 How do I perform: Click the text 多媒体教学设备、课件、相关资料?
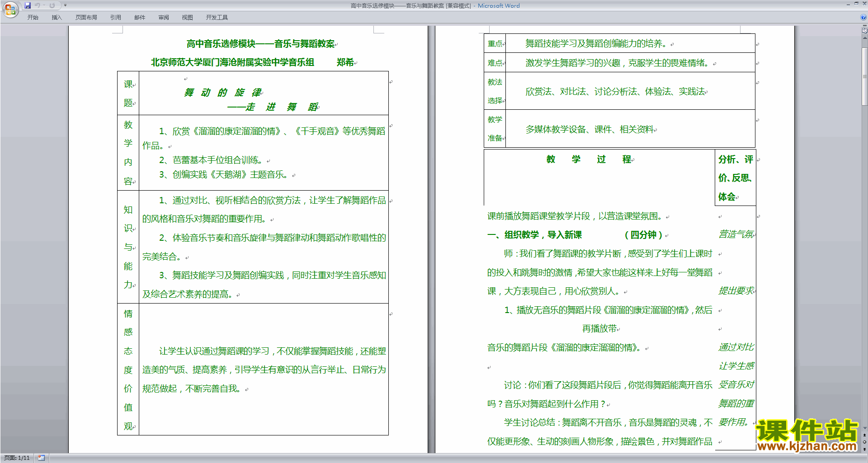coord(589,130)
